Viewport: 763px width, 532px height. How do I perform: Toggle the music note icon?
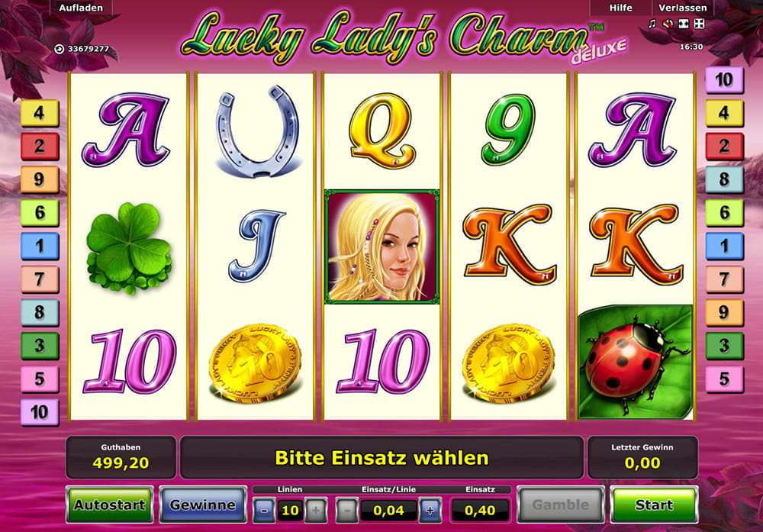pos(652,24)
